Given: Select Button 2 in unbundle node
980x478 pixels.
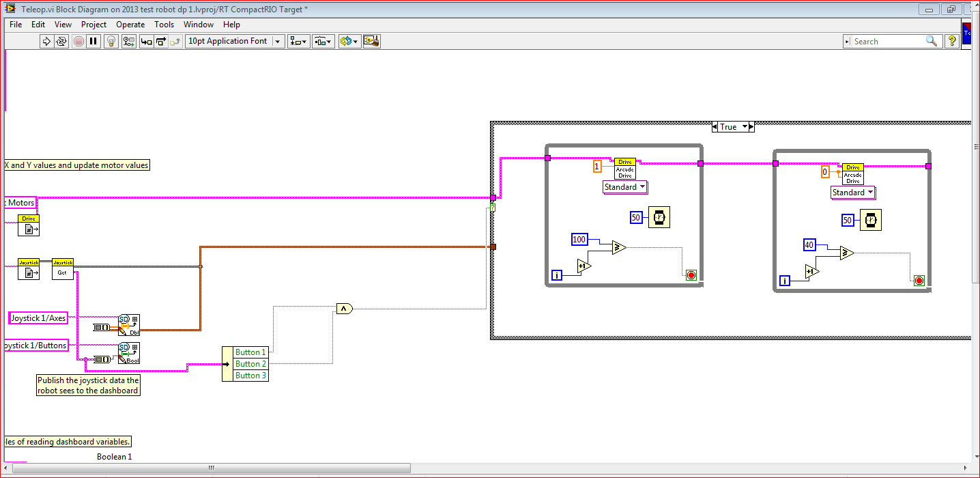Looking at the screenshot, I should (x=250, y=364).
